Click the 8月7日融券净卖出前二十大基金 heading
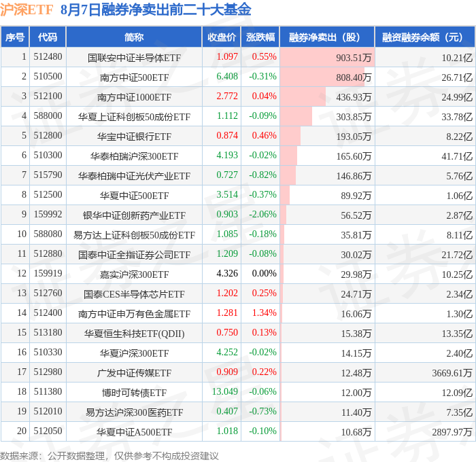 (x=156, y=10)
